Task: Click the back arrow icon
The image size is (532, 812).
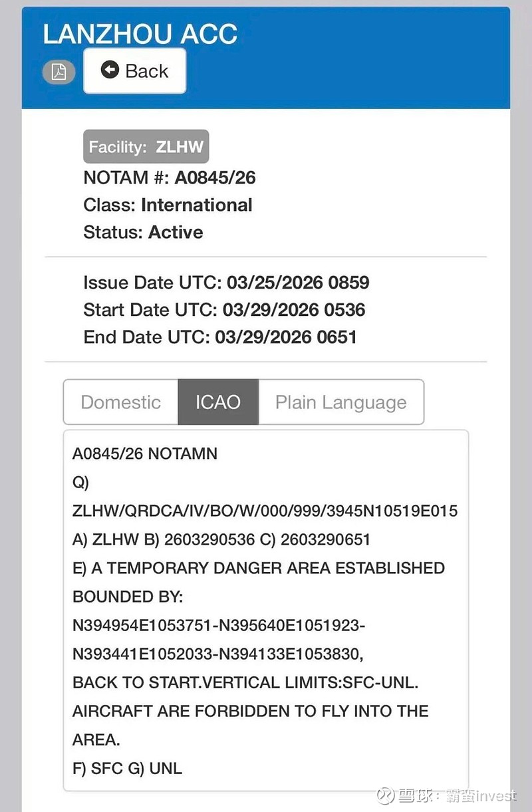Action: point(110,70)
